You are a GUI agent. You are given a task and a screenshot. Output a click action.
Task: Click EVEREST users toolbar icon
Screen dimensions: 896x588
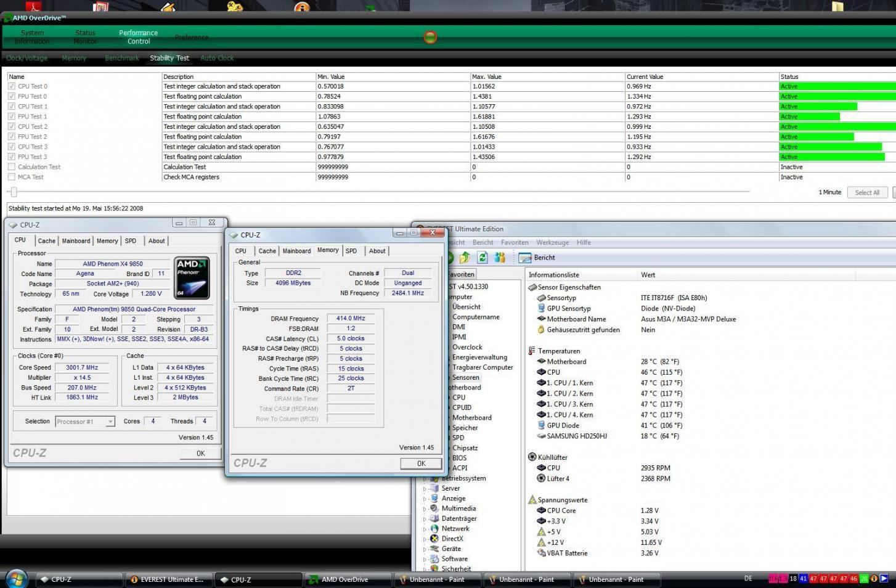[500, 258]
